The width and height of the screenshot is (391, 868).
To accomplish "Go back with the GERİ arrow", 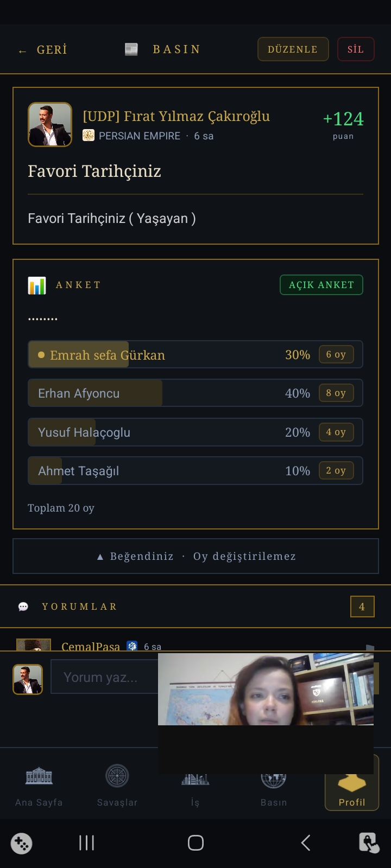I will (x=42, y=50).
